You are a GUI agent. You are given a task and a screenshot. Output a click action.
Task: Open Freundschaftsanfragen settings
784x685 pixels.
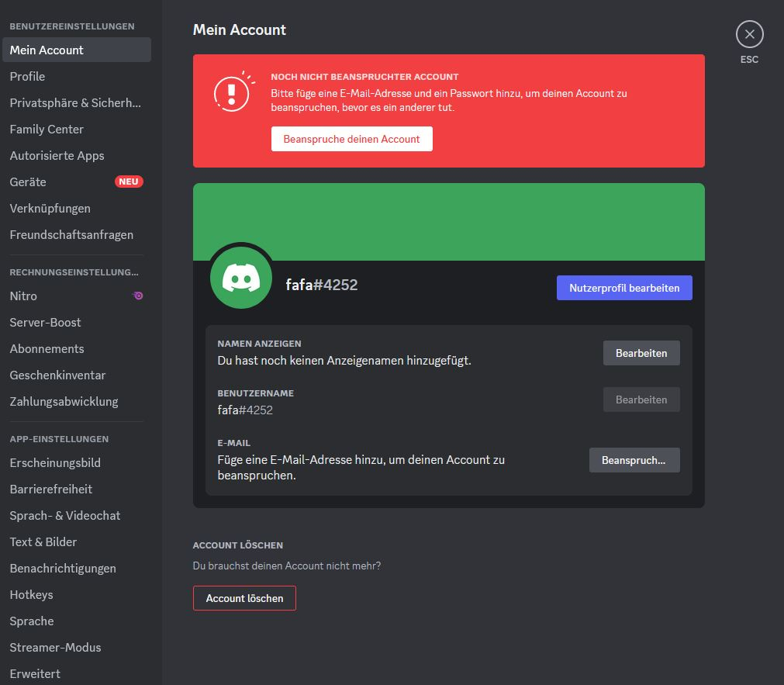77,235
